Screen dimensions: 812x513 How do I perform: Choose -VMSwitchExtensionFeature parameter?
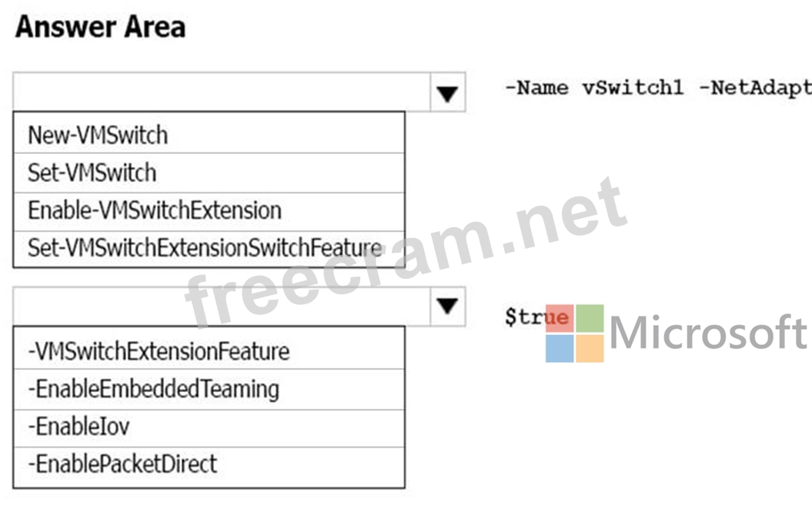point(209,350)
